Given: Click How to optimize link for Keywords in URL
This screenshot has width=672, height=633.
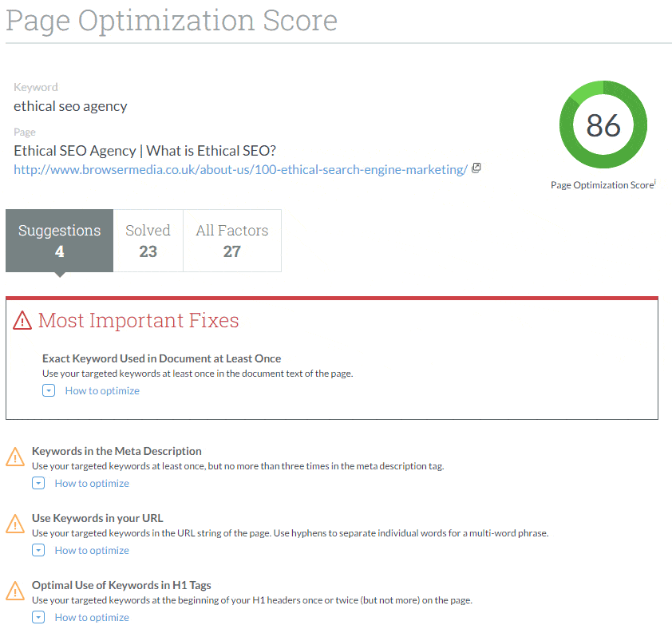Looking at the screenshot, I should 92,550.
